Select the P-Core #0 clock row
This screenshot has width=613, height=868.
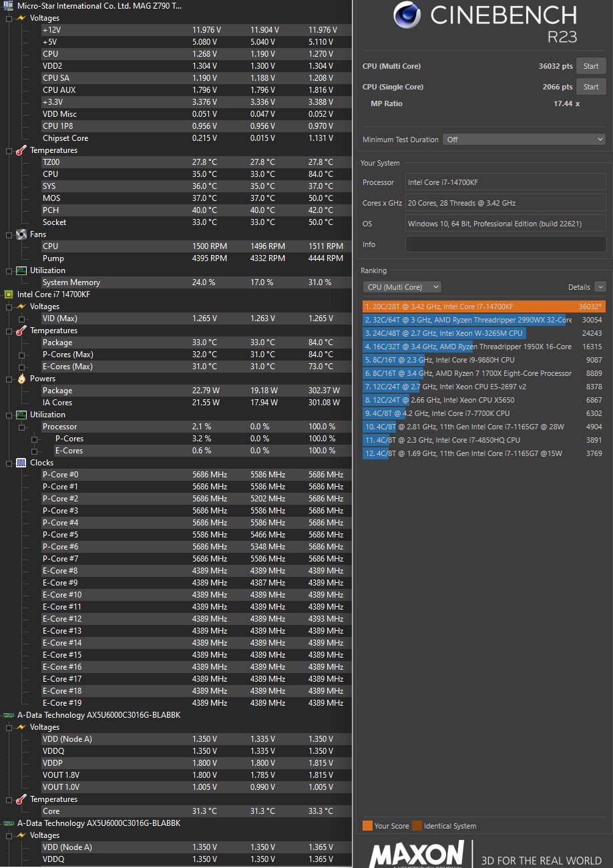tap(195, 475)
